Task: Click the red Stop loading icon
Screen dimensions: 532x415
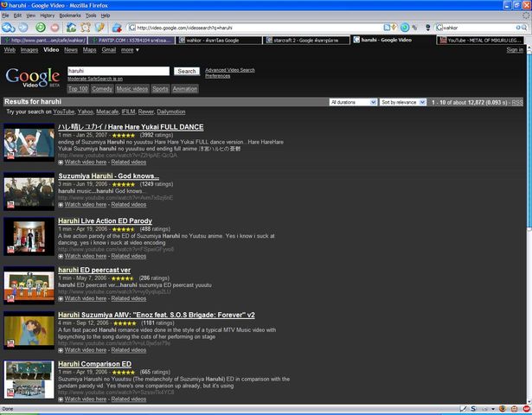Action: (x=54, y=28)
